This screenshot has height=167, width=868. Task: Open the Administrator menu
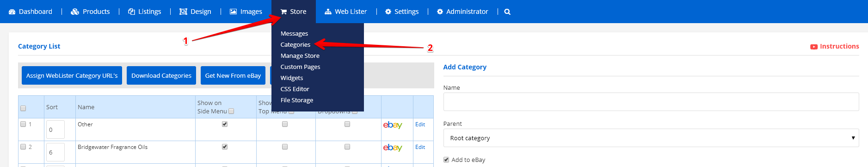462,12
